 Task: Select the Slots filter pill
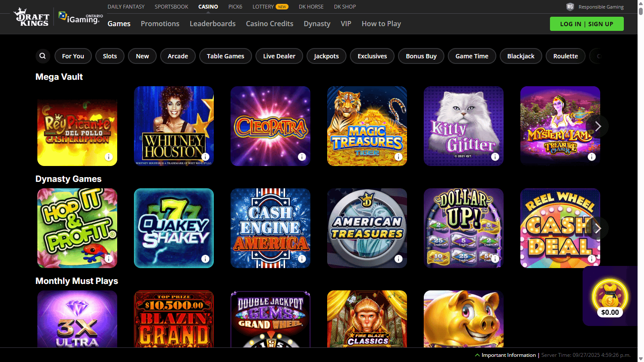(110, 56)
